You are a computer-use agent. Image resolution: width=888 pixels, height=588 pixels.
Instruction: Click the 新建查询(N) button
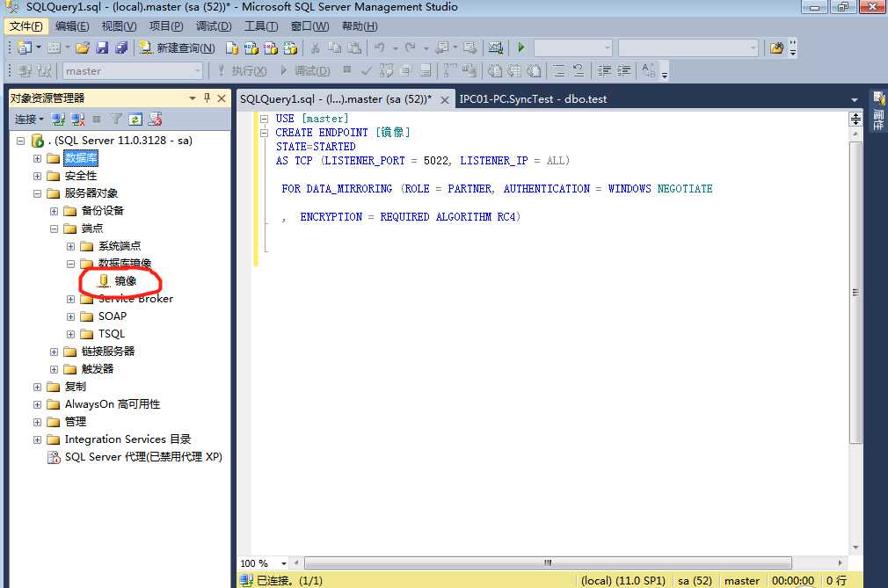178,48
